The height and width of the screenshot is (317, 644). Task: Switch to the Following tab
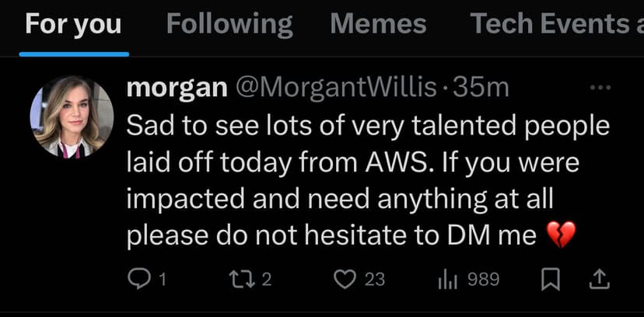point(229,24)
